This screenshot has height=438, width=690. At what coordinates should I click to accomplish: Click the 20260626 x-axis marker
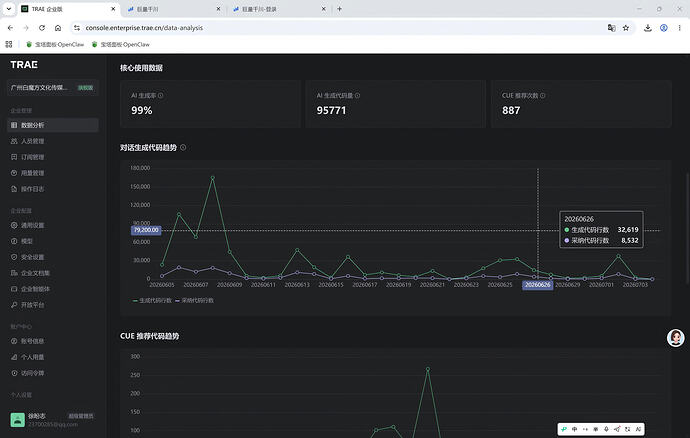point(537,285)
